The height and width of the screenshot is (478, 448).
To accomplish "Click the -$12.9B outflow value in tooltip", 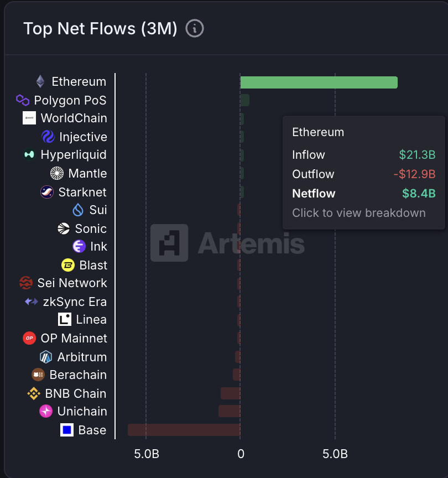I will 414,174.
